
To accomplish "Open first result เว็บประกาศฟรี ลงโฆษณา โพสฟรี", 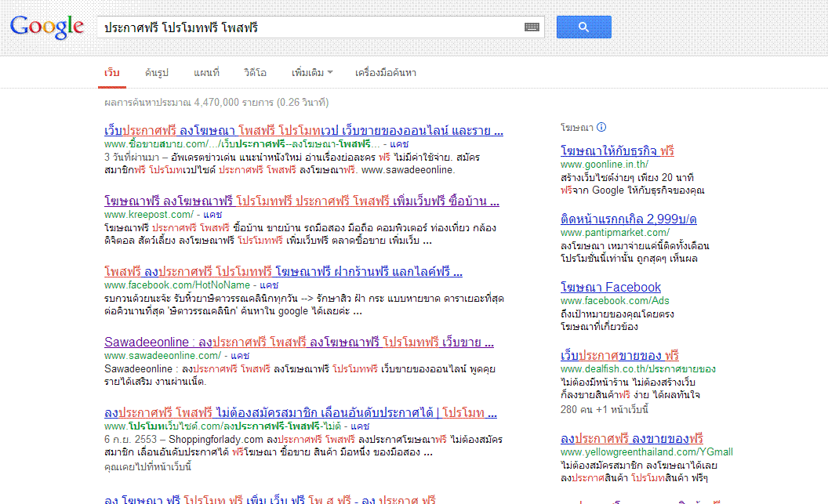I will tap(303, 130).
